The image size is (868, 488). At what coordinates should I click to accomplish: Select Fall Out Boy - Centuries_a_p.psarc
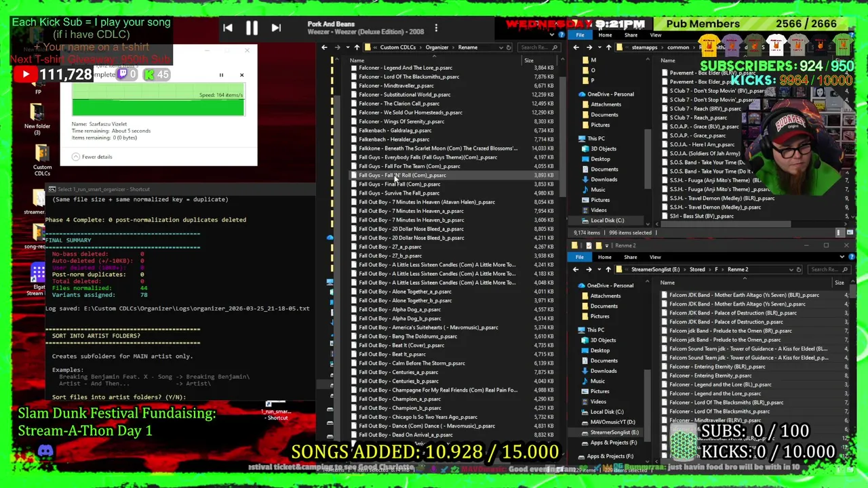tap(398, 372)
